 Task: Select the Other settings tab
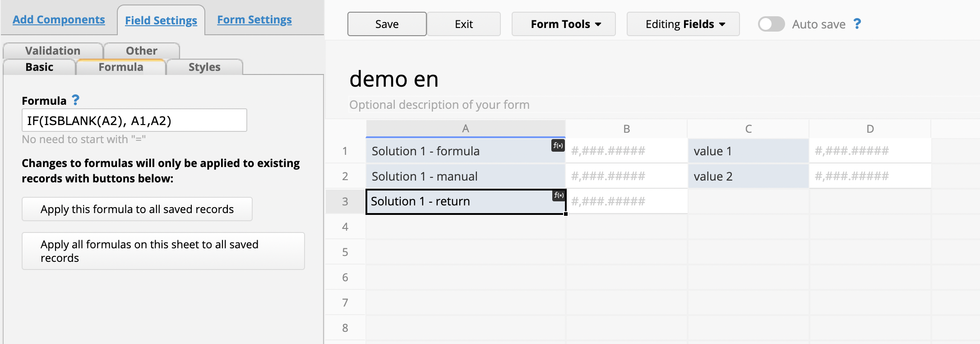coord(142,51)
